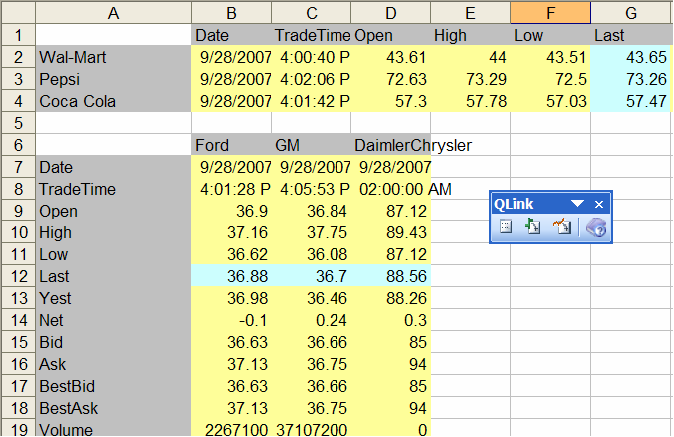
Task: Select the BestAsk label cell
Action: pos(113,408)
